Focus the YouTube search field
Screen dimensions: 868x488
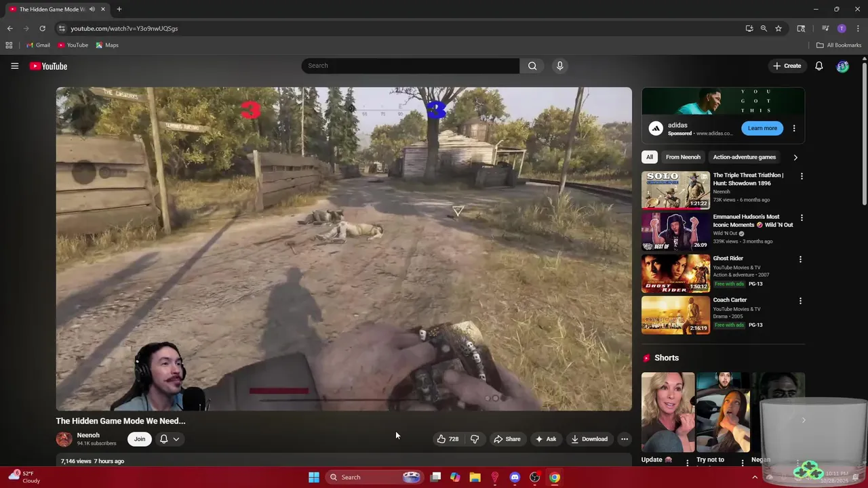[410, 66]
